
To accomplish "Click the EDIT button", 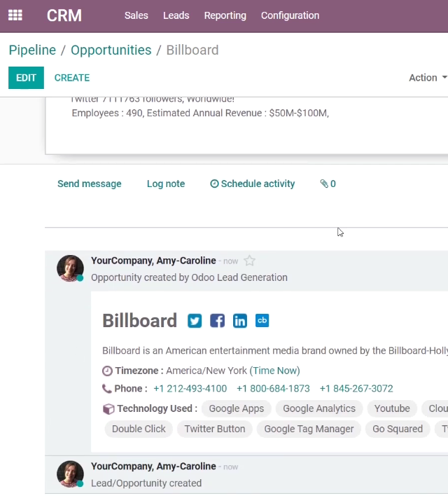I will click(x=26, y=78).
